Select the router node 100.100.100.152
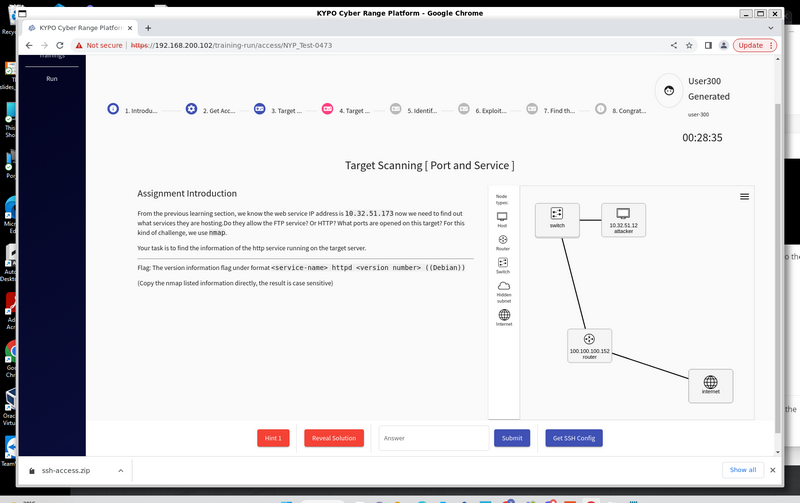Viewport: 800px width, 503px height. pyautogui.click(x=589, y=346)
